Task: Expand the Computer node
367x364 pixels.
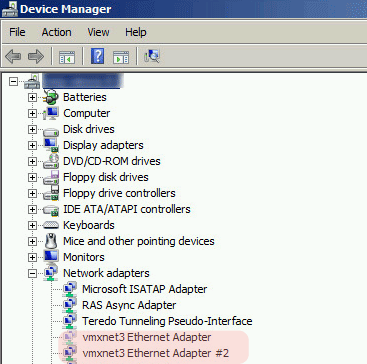Action: [32, 114]
